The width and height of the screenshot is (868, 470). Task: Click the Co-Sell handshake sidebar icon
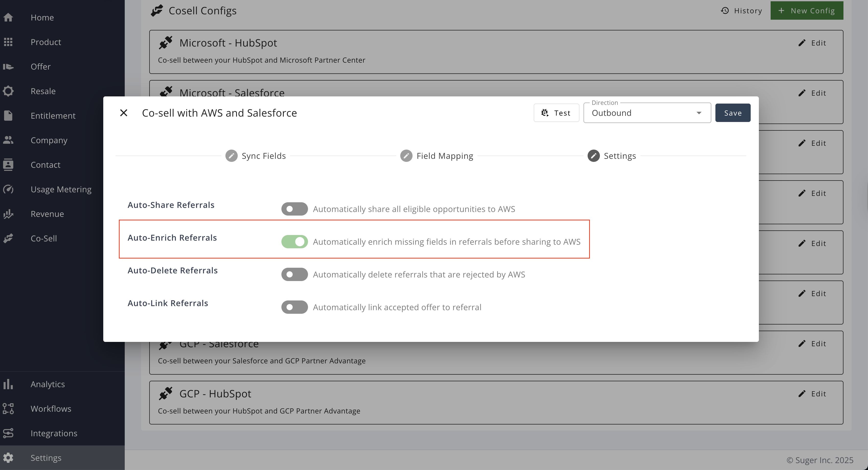pos(8,238)
